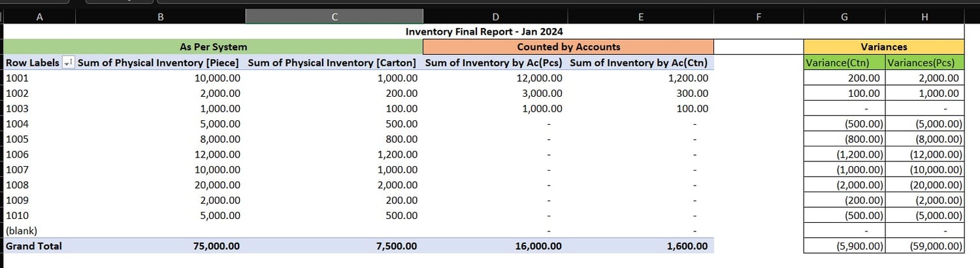
Task: Select row label 1005
Action: pyautogui.click(x=17, y=139)
